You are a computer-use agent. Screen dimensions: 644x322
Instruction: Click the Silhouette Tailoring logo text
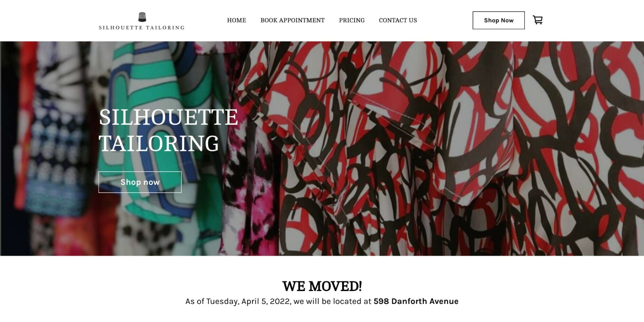point(142,28)
